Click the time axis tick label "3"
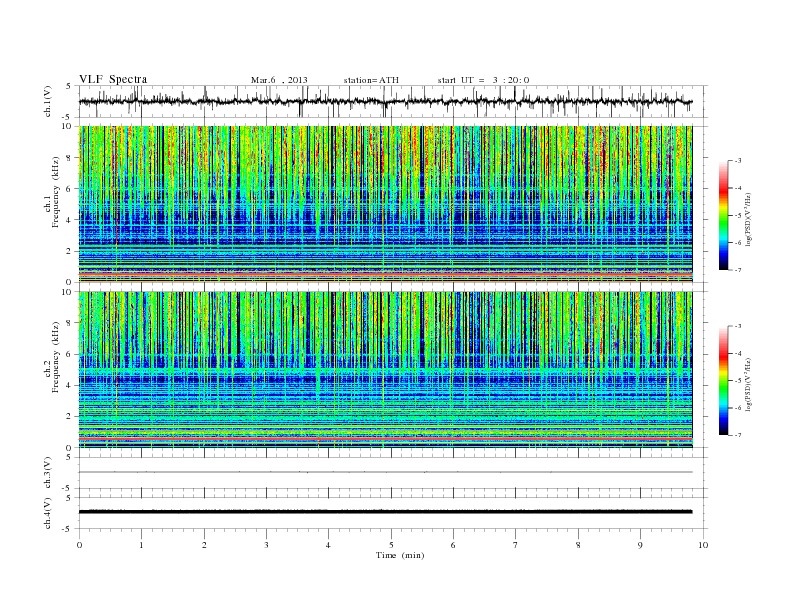 (266, 545)
